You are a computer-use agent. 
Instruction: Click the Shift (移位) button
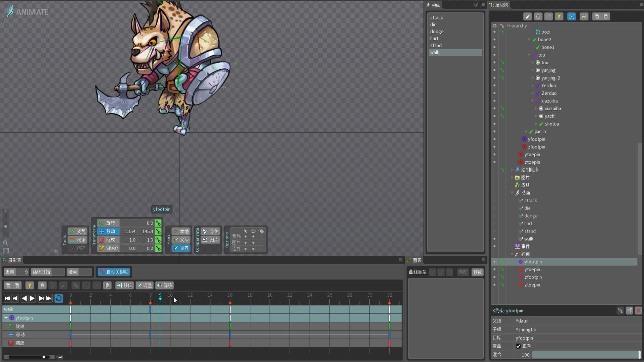pyautogui.click(x=124, y=286)
